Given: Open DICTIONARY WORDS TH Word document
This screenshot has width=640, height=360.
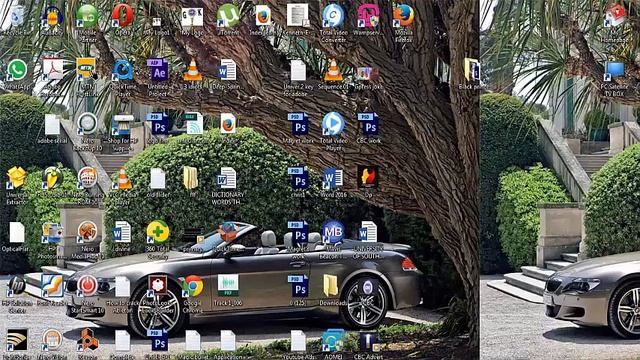Looking at the screenshot, I should (x=227, y=179).
